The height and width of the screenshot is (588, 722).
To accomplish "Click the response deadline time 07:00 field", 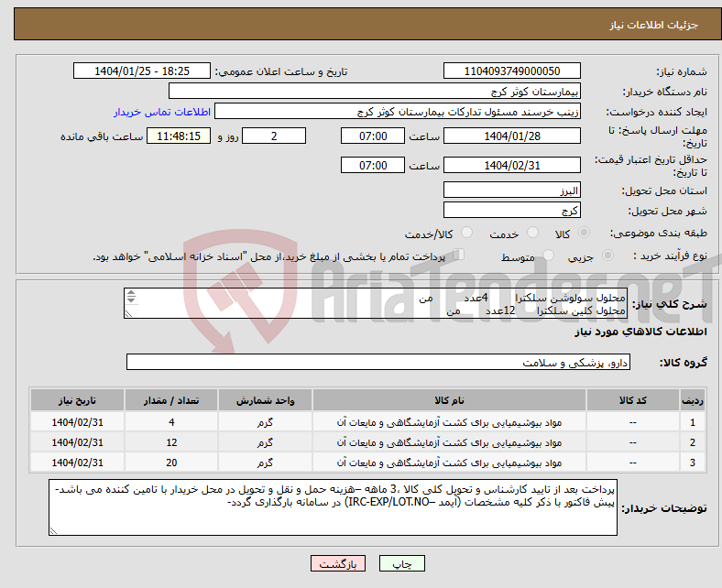I will [x=373, y=136].
